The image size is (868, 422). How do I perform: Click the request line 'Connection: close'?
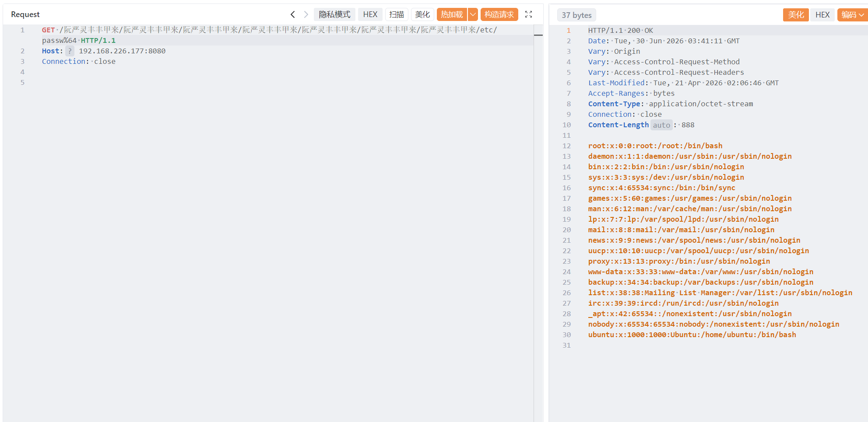pyautogui.click(x=79, y=62)
